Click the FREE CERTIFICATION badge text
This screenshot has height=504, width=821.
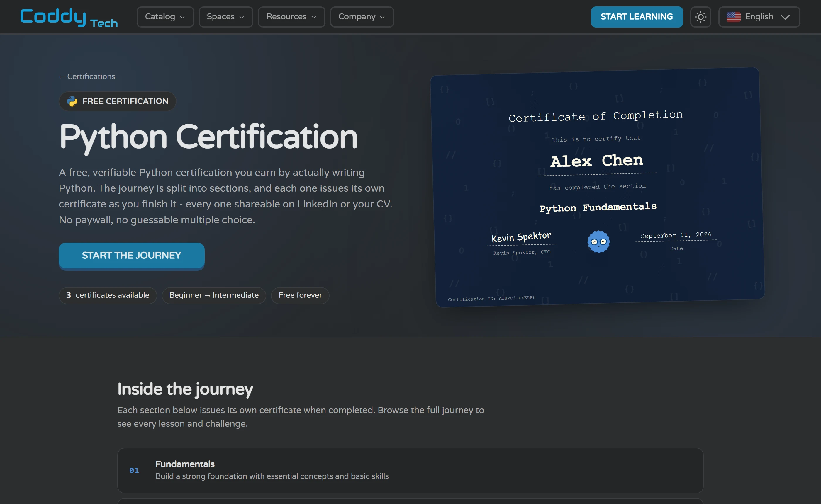pos(125,101)
